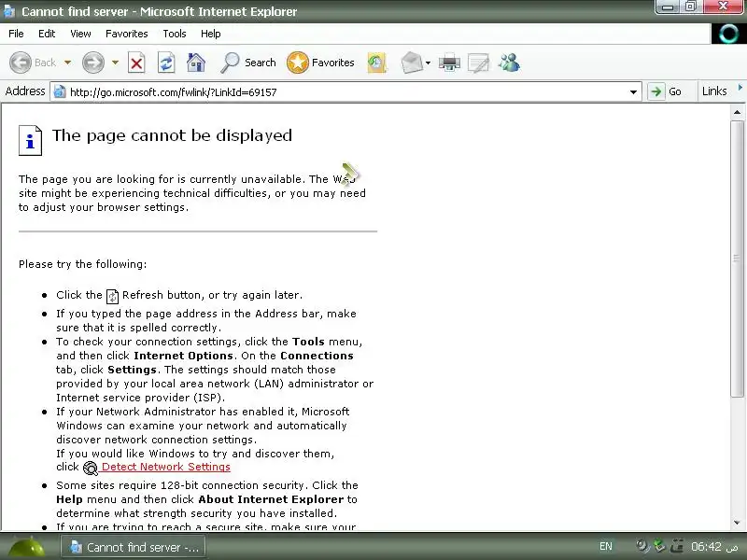Open the Favorites menu
The width and height of the screenshot is (747, 560).
point(127,34)
